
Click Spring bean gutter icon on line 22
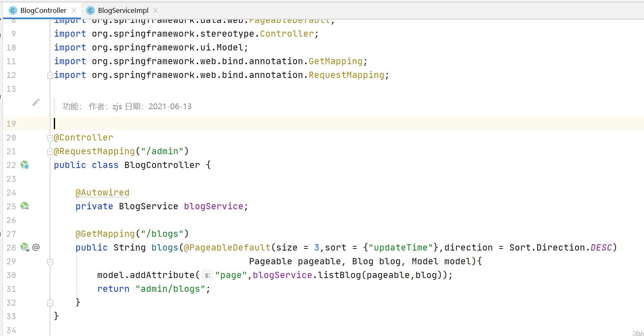click(x=25, y=165)
